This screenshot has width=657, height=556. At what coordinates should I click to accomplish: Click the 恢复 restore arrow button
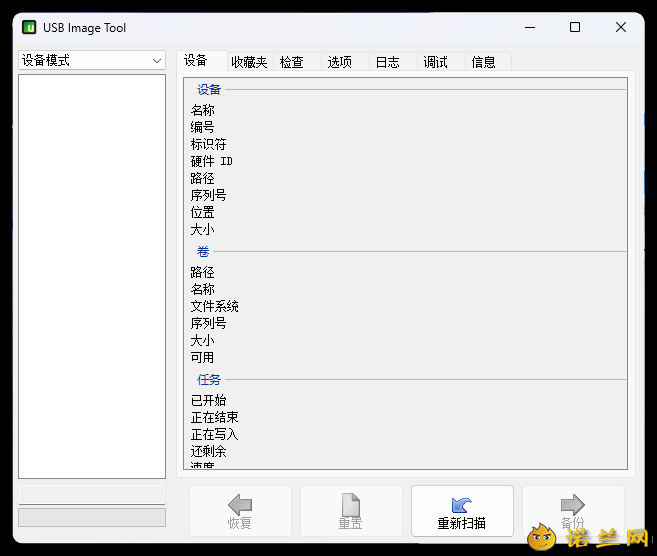[x=240, y=511]
